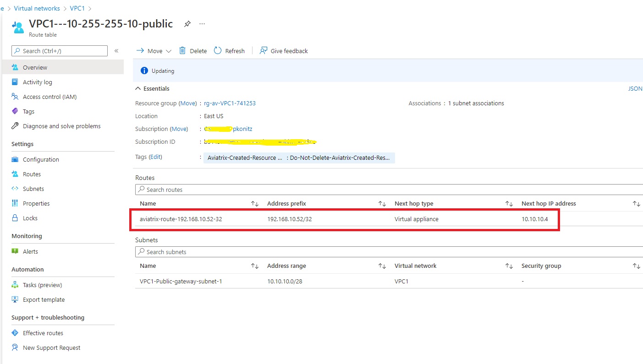This screenshot has height=364, width=643.
Task: Collapse the sidebar with the double chevron
Action: coord(116,51)
